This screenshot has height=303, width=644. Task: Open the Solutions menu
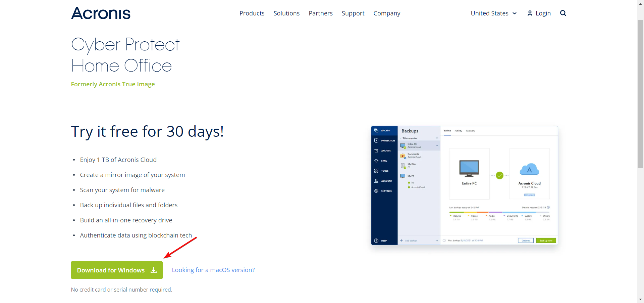coord(286,13)
